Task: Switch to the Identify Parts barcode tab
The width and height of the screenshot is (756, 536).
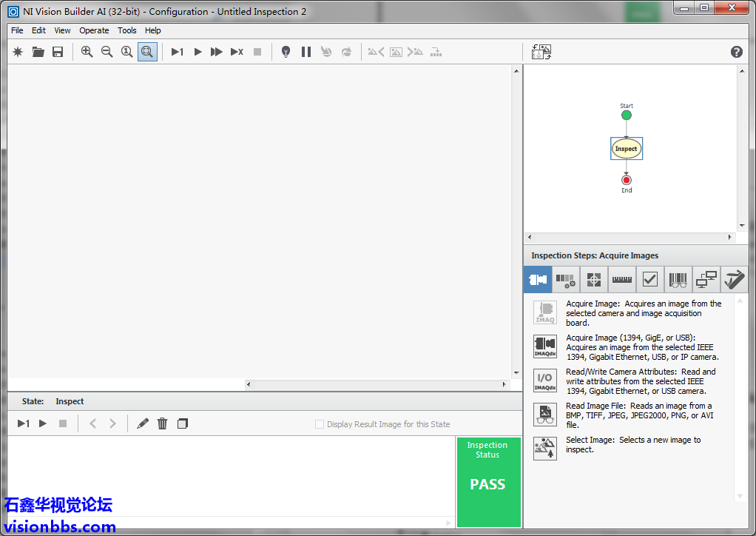Action: tap(678, 280)
